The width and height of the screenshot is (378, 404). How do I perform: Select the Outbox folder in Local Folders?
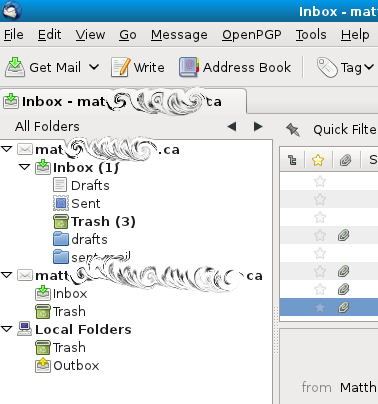[67, 365]
